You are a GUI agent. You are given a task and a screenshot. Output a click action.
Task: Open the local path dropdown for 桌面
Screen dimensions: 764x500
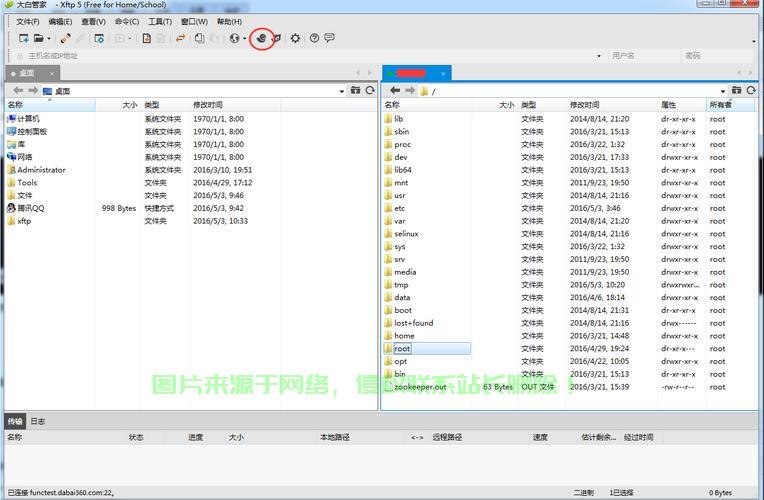[x=343, y=91]
